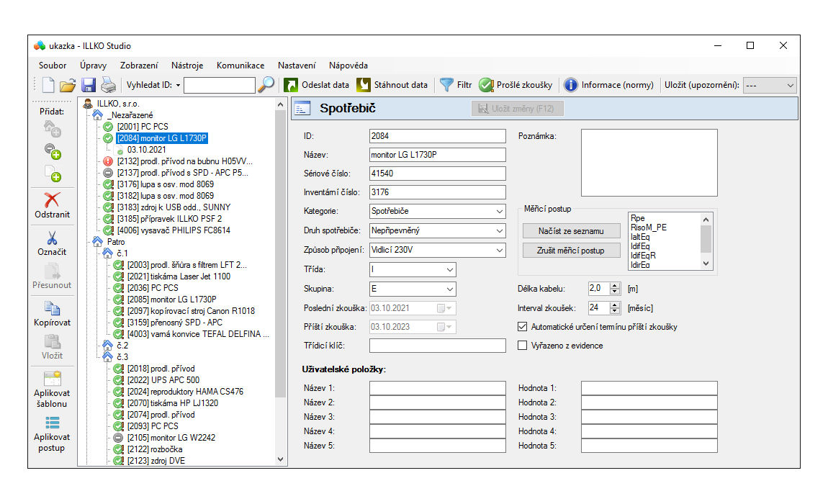Click the tree panel vertical scrollbar
Viewport: 828px width, 504px height.
(x=280, y=282)
